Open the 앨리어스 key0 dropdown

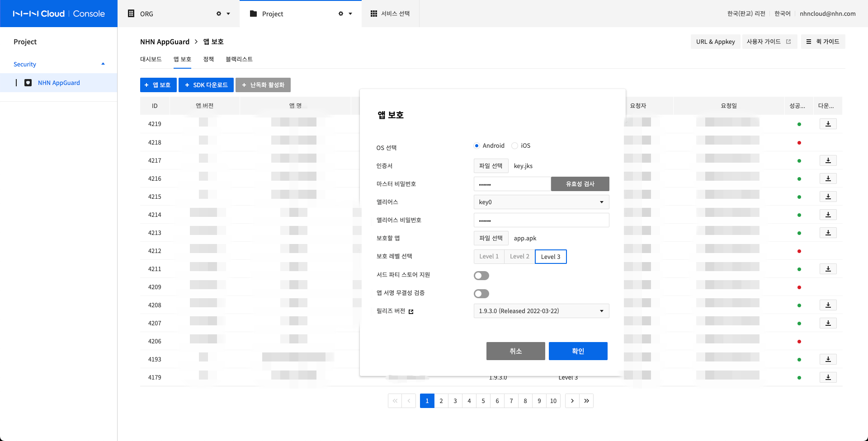click(541, 202)
